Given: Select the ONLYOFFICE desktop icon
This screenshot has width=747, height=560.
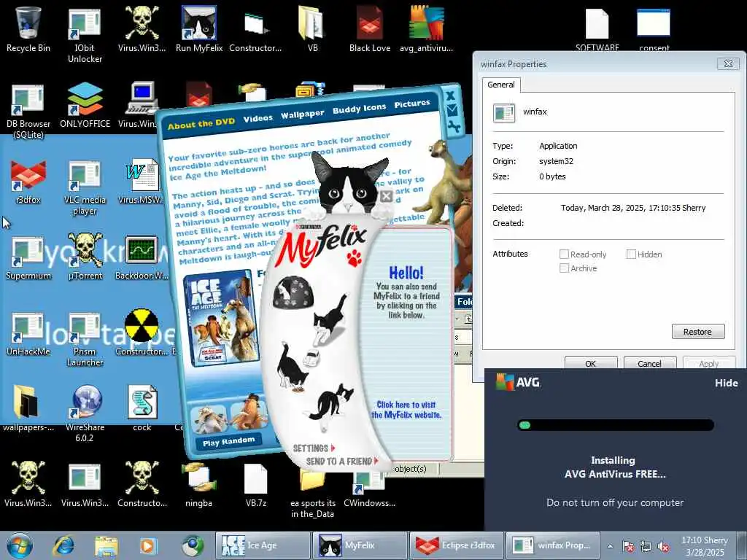Looking at the screenshot, I should [x=85, y=105].
